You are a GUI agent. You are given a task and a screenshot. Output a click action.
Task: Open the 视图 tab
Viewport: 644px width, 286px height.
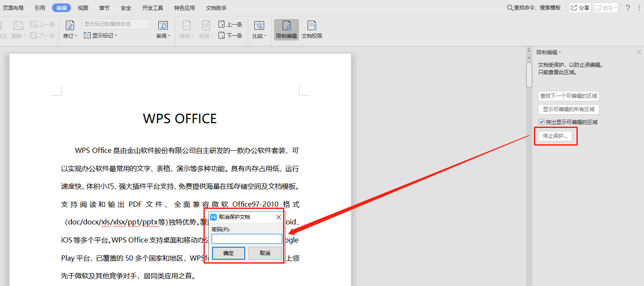[83, 8]
